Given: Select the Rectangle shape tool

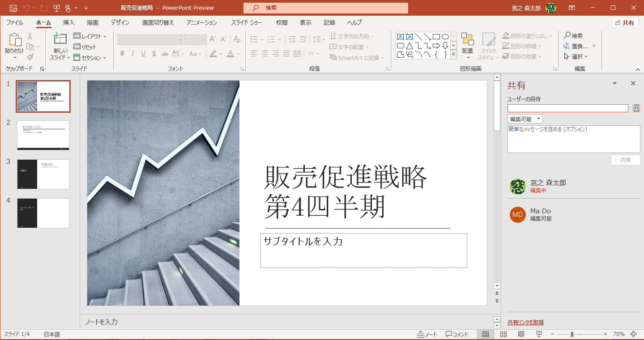Looking at the screenshot, I should [437, 37].
